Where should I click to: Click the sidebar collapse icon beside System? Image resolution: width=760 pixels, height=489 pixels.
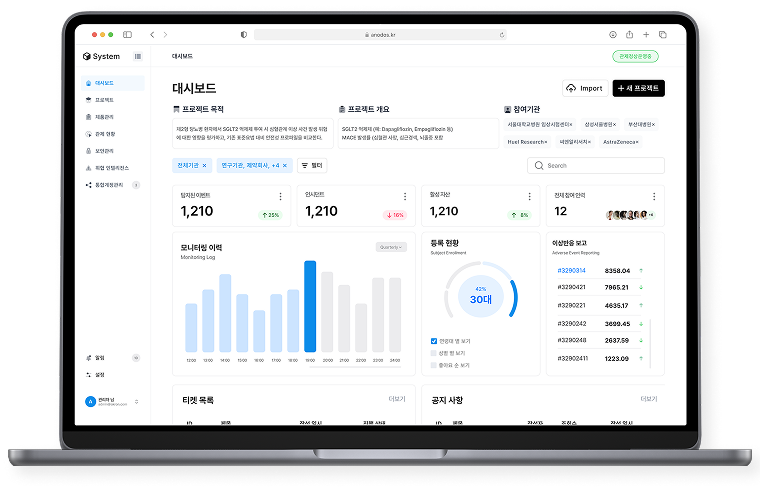point(138,57)
